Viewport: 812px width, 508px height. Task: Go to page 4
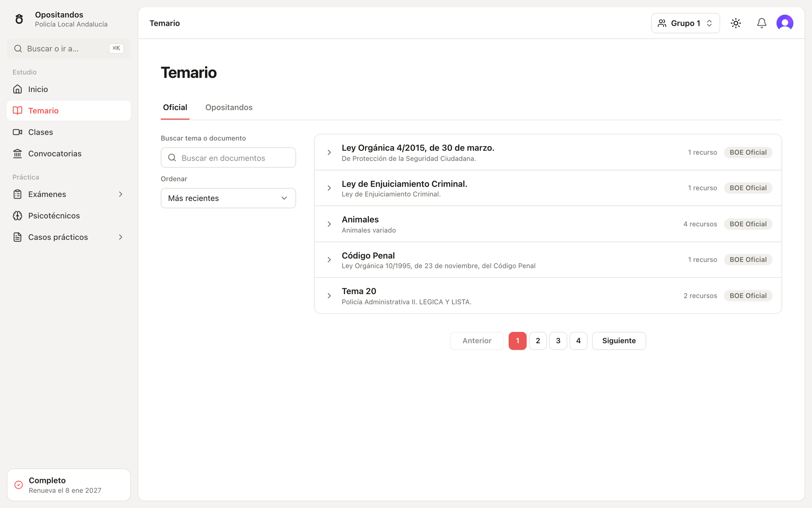(579, 341)
